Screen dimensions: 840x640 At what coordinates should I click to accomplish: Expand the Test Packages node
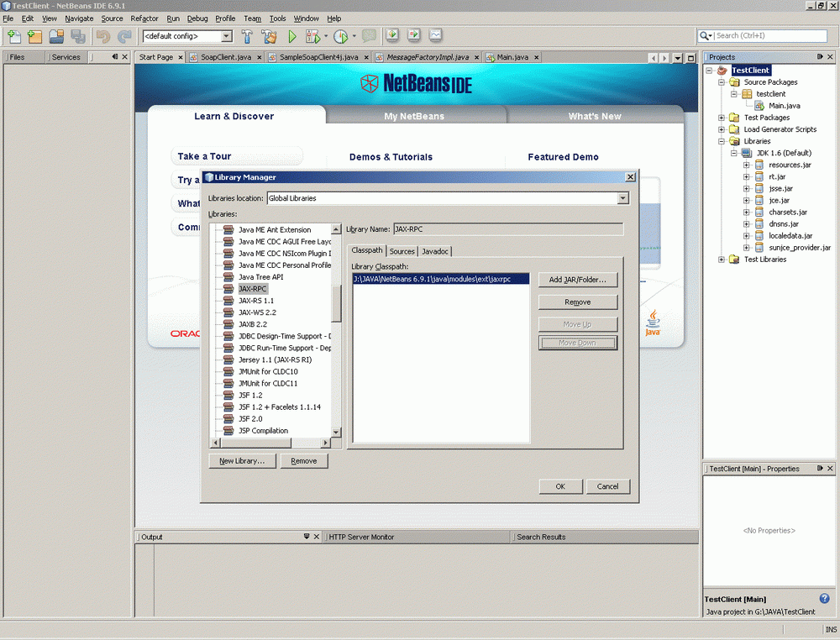[722, 118]
